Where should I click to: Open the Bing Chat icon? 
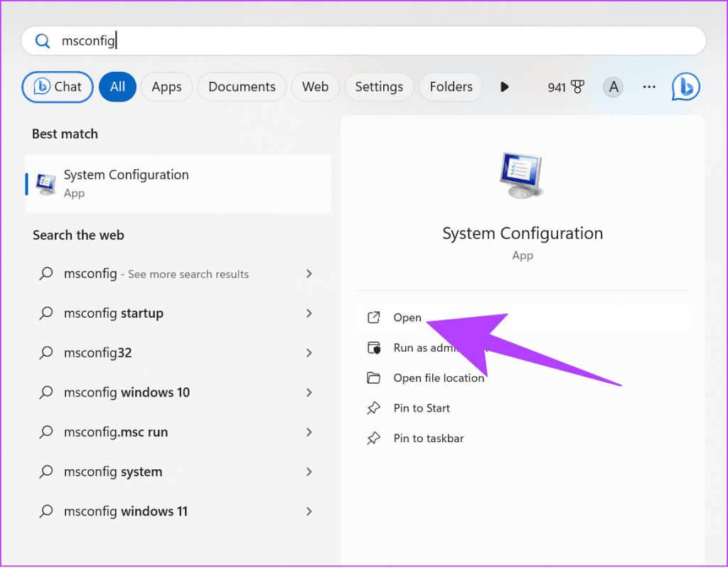685,87
